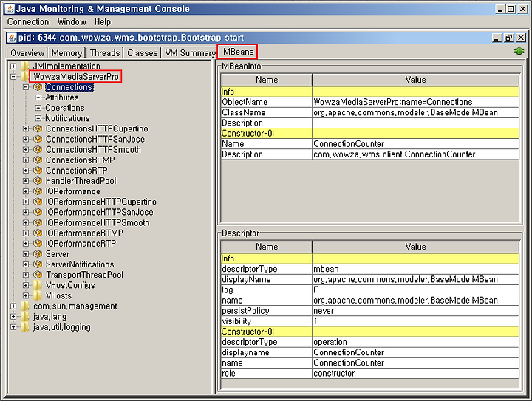Click the ClassName value cell
The width and height of the screenshot is (532, 401).
click(415, 112)
